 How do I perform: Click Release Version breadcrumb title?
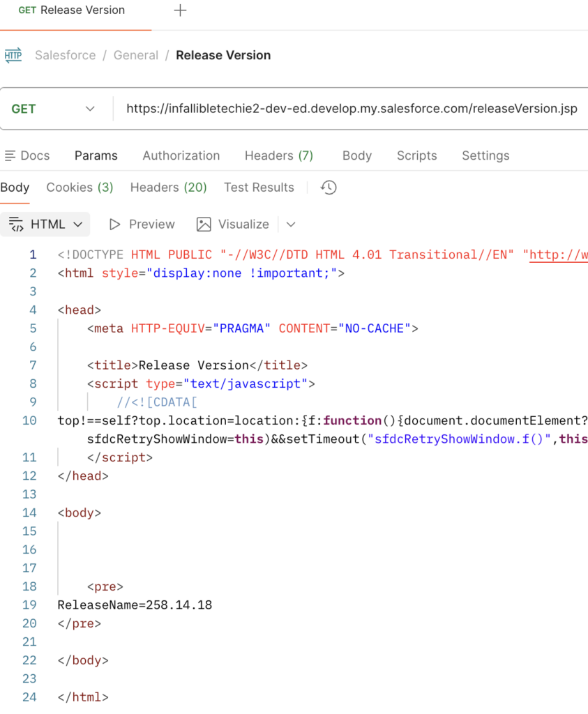click(x=223, y=55)
